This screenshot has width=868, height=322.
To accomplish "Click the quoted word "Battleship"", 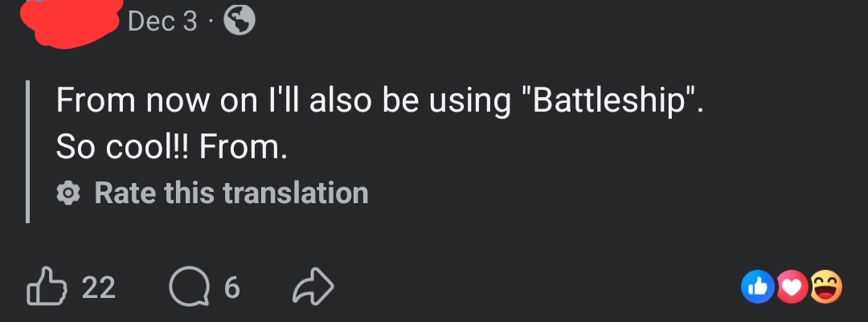I will pyautogui.click(x=613, y=104).
